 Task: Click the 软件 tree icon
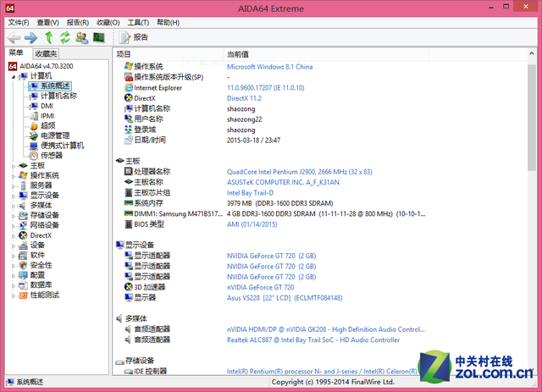pyautogui.click(x=23, y=256)
